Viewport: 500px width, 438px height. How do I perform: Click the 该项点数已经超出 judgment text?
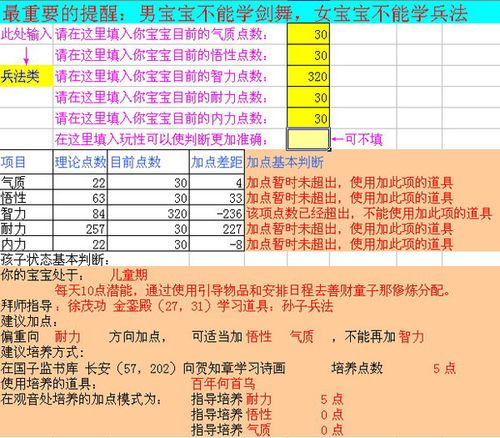click(369, 213)
